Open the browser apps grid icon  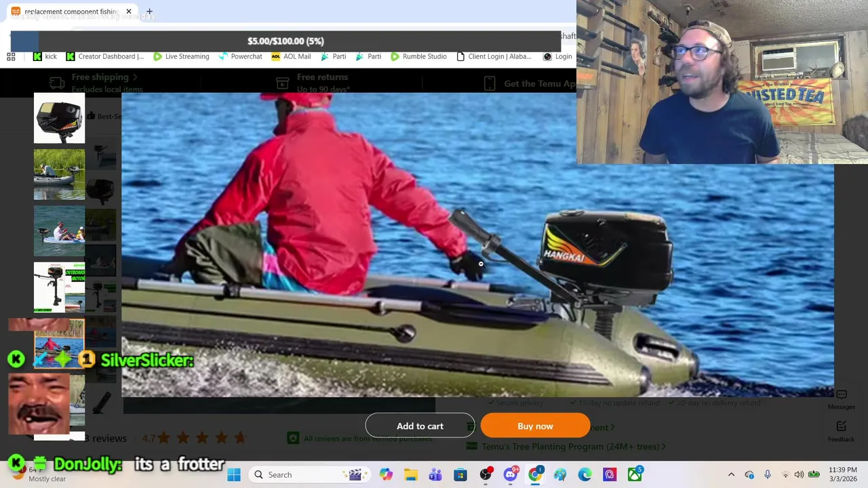pyautogui.click(x=11, y=56)
